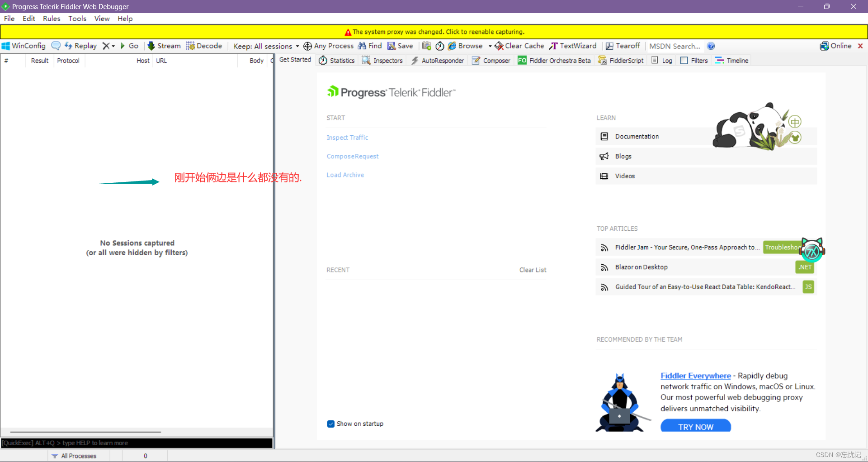
Task: Click the camera screenshot icon
Action: (x=426, y=46)
